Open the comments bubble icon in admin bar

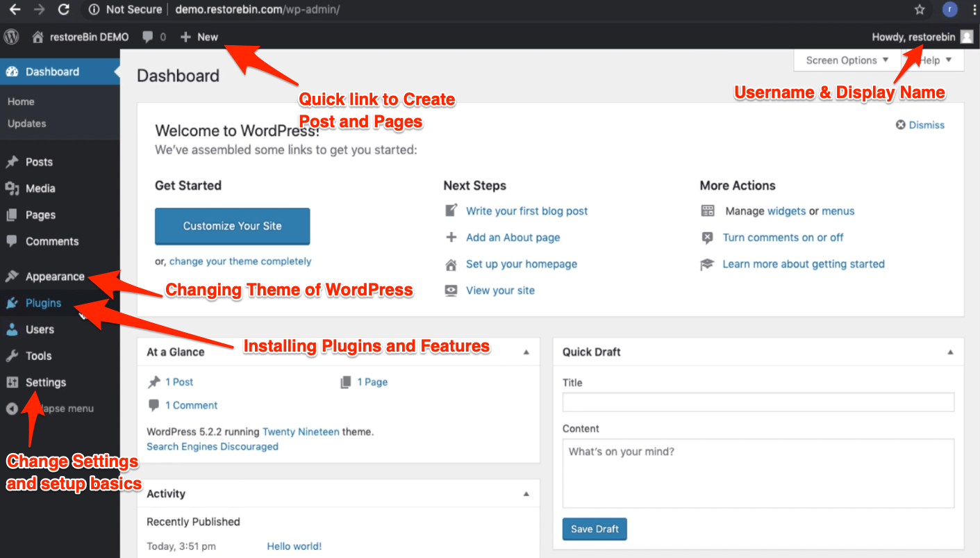(x=147, y=37)
